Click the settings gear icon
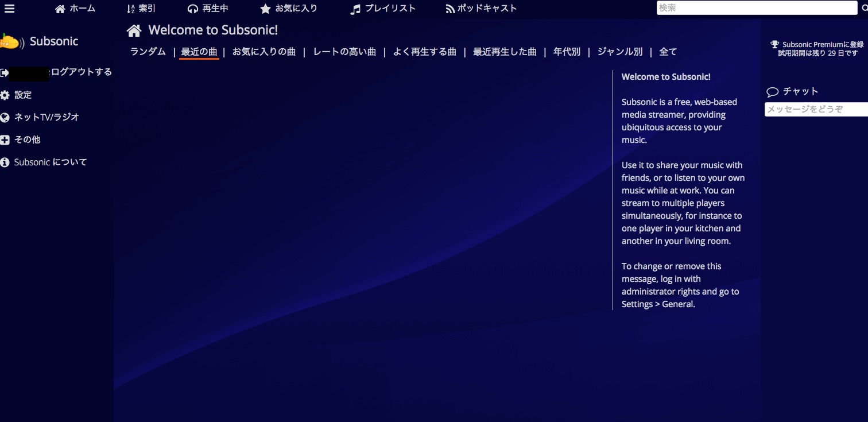The image size is (868, 422). [x=5, y=95]
